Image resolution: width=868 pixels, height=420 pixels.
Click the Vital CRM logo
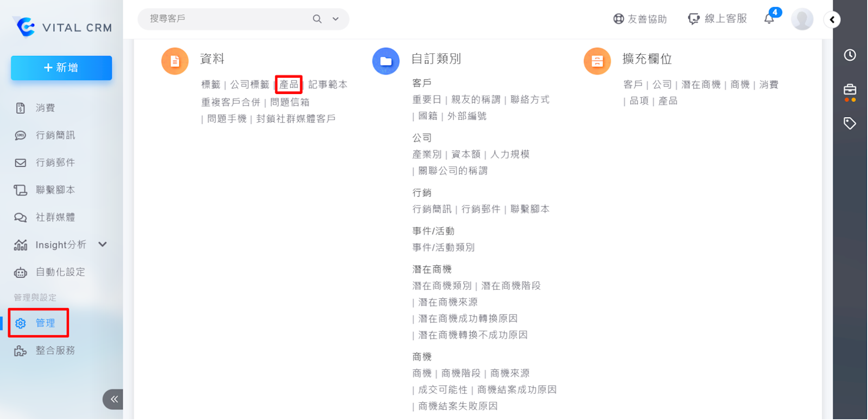pyautogui.click(x=62, y=27)
